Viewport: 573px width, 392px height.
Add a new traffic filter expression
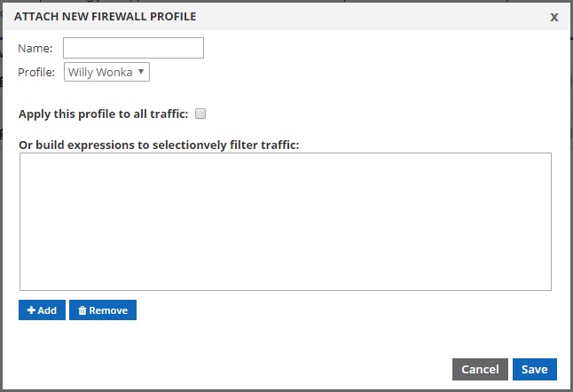coord(42,310)
